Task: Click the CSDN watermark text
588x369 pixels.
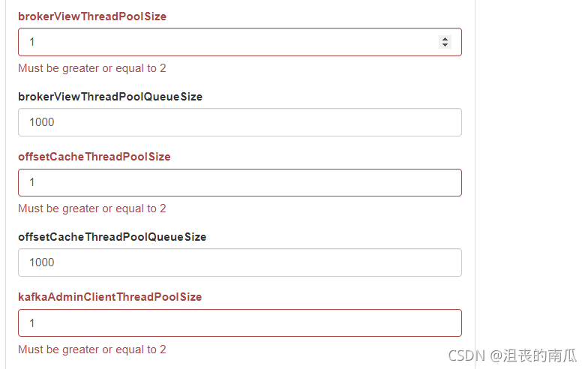Action: coord(464,355)
